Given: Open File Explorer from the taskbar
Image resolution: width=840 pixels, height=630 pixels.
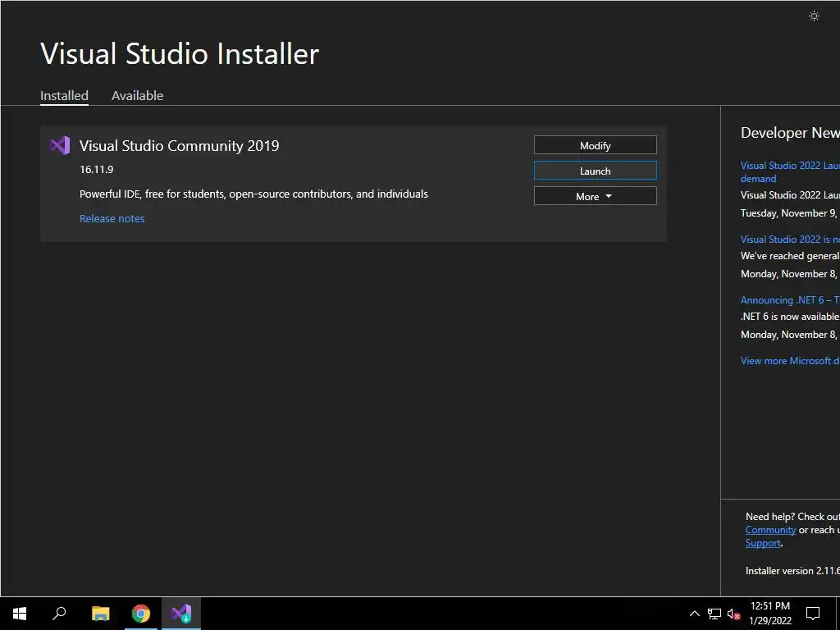Looking at the screenshot, I should pyautogui.click(x=100, y=614).
